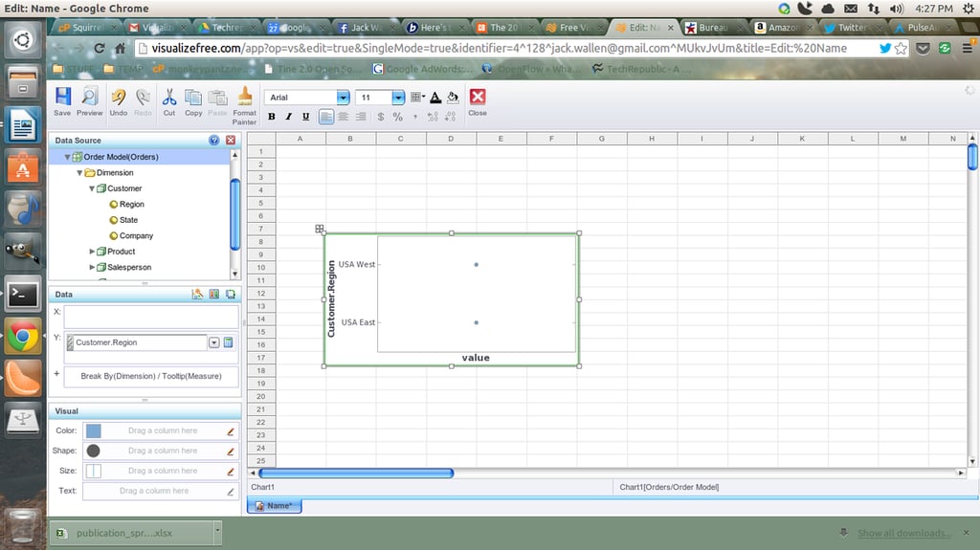
Task: Switch to the Bureau browser tab
Action: click(712, 28)
